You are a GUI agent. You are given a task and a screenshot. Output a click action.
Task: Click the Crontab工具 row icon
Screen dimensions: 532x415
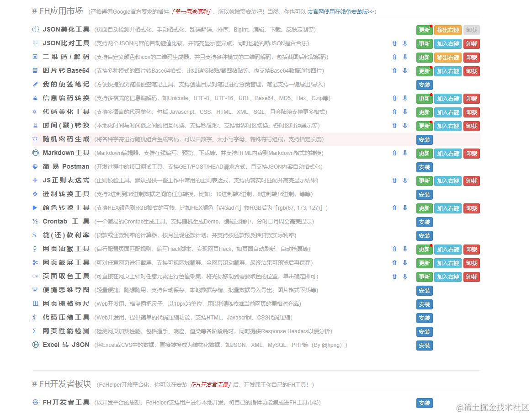(35, 221)
